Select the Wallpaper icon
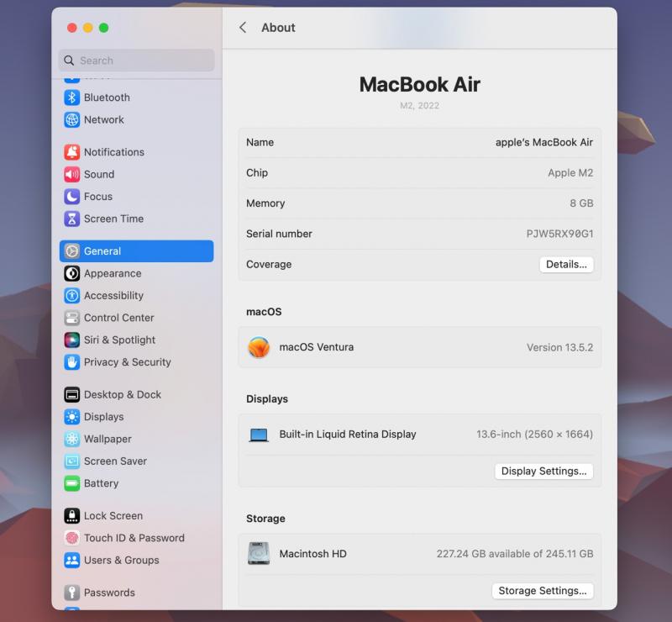The width and height of the screenshot is (672, 622). coord(71,439)
